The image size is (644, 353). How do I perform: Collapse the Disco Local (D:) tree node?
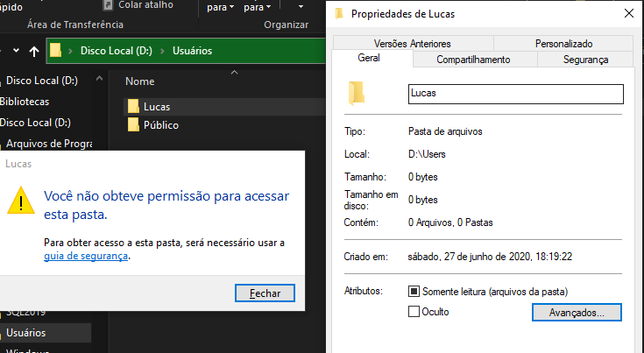click(99, 78)
